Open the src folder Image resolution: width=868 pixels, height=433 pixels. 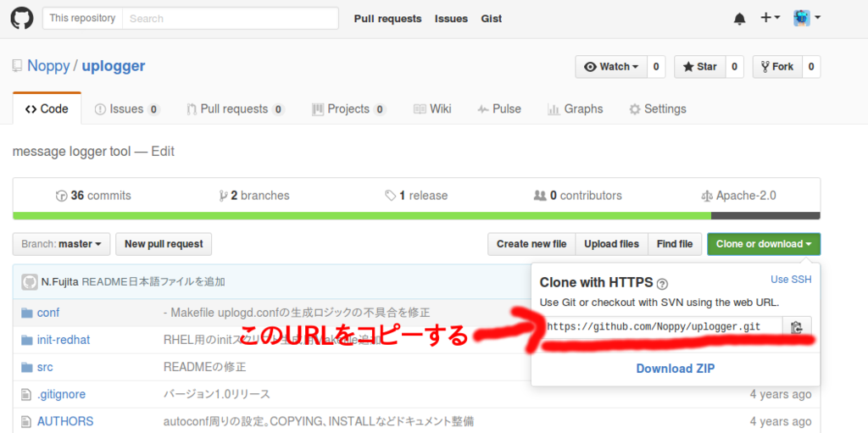point(45,367)
